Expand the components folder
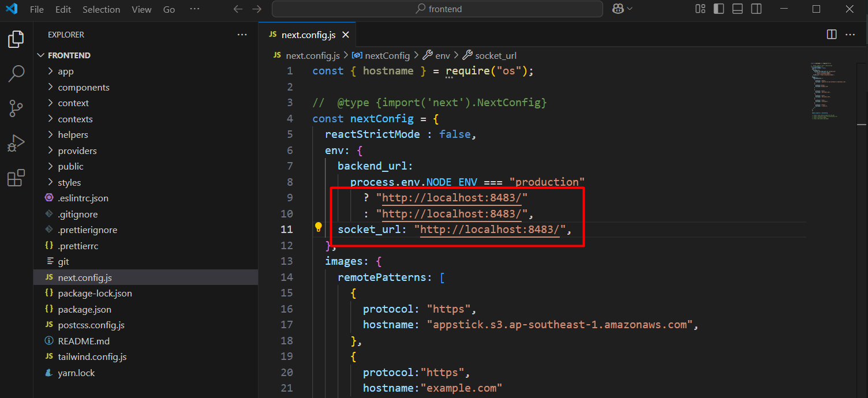Image resolution: width=868 pixels, height=398 pixels. tap(145, 87)
